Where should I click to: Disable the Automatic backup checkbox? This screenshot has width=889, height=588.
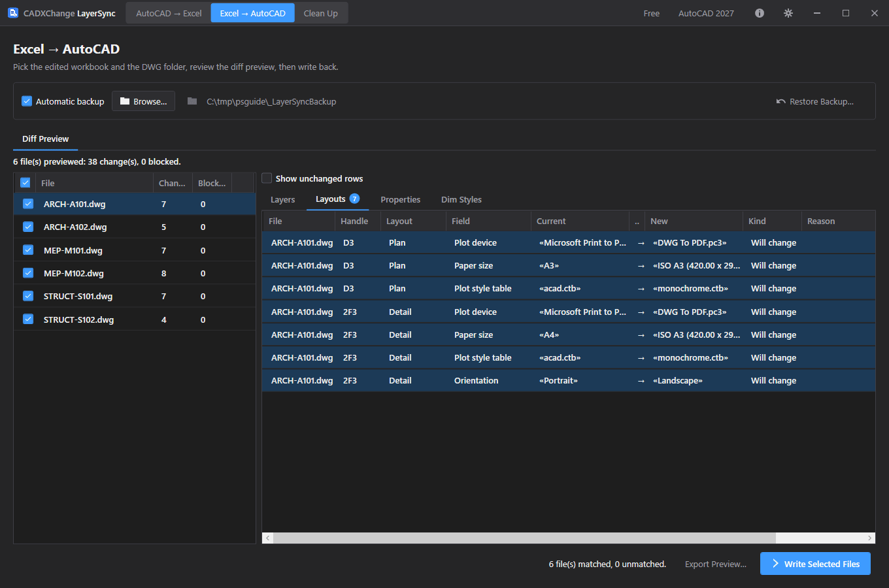coord(27,101)
